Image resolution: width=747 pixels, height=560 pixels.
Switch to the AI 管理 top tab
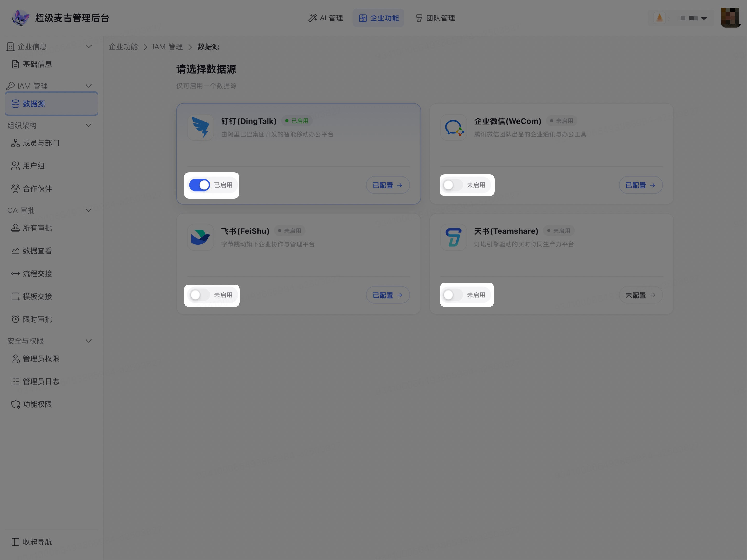326,18
